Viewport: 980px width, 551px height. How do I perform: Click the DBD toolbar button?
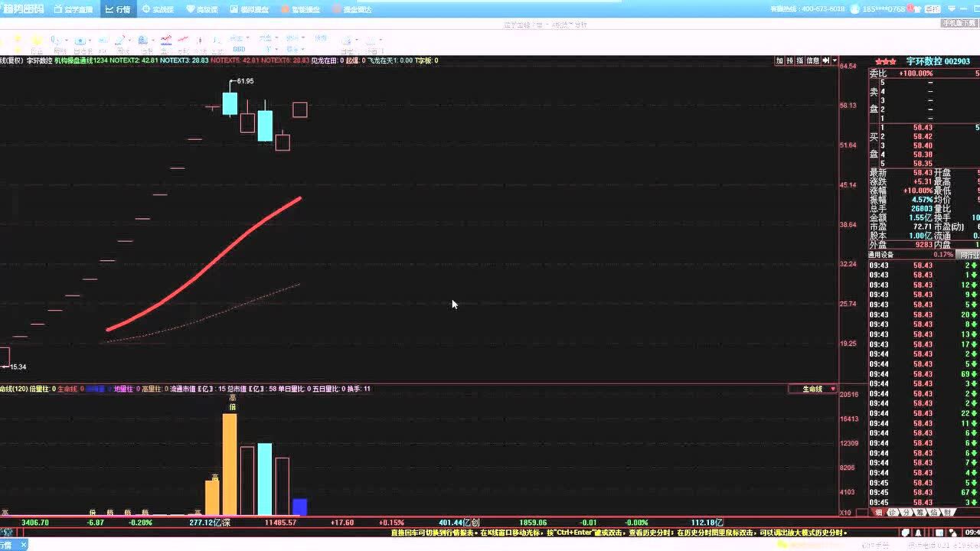[x=239, y=49]
